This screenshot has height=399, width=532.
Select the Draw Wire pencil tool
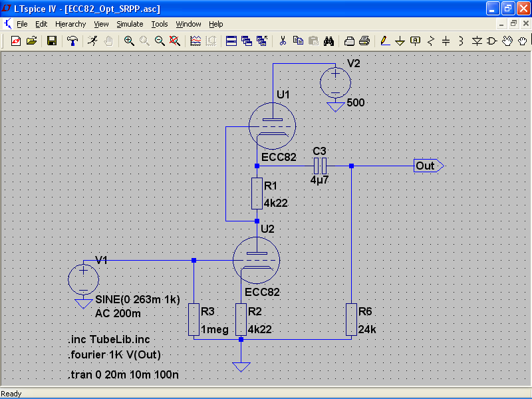[x=385, y=41]
